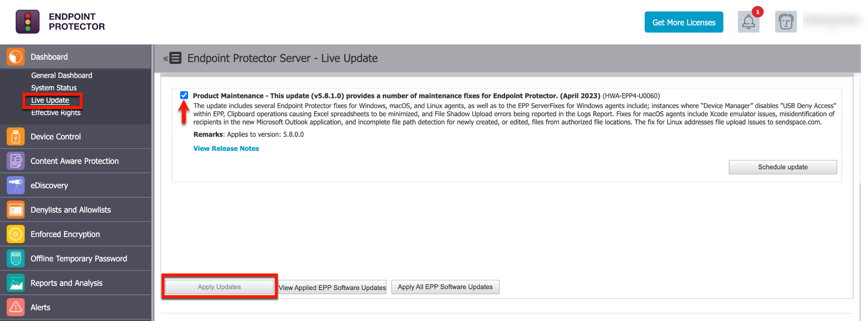Open the Enforced Encryption menu
The image size is (868, 321).
point(75,234)
